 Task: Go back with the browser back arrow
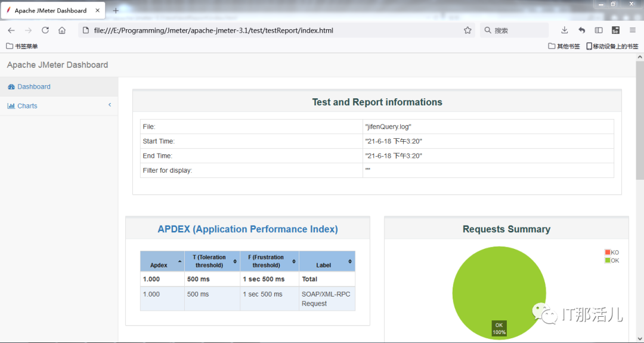pos(11,30)
